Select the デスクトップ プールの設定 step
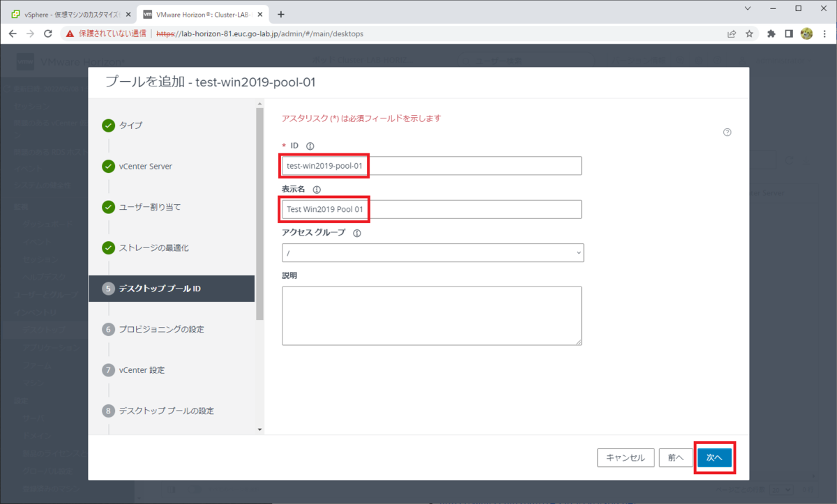Viewport: 837px width, 504px height. (167, 411)
